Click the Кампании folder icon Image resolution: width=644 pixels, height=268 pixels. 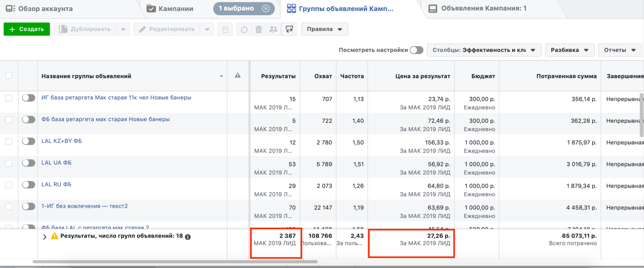click(x=151, y=8)
